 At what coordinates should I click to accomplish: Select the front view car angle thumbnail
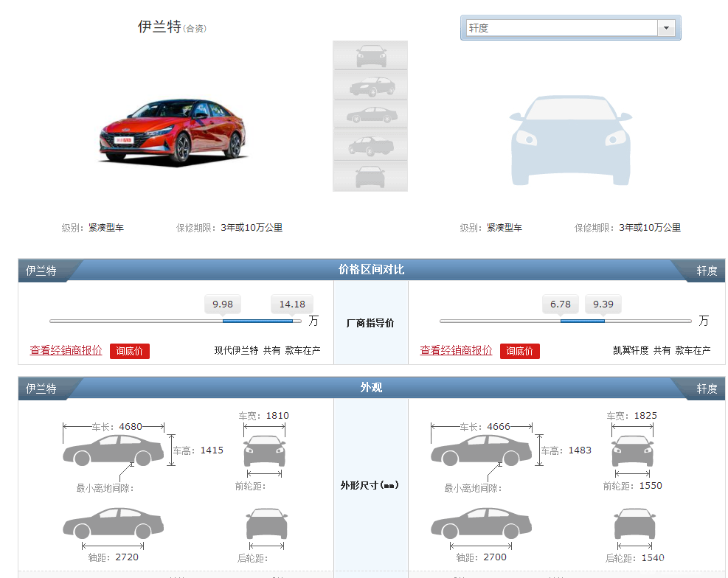click(370, 56)
